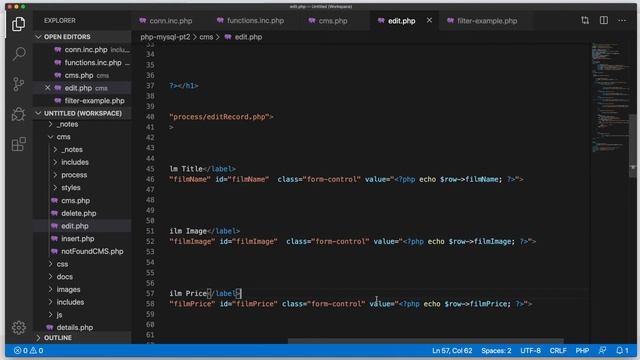Open notFoundCMS.php in the file tree
The height and width of the screenshot is (360, 640).
pos(92,251)
